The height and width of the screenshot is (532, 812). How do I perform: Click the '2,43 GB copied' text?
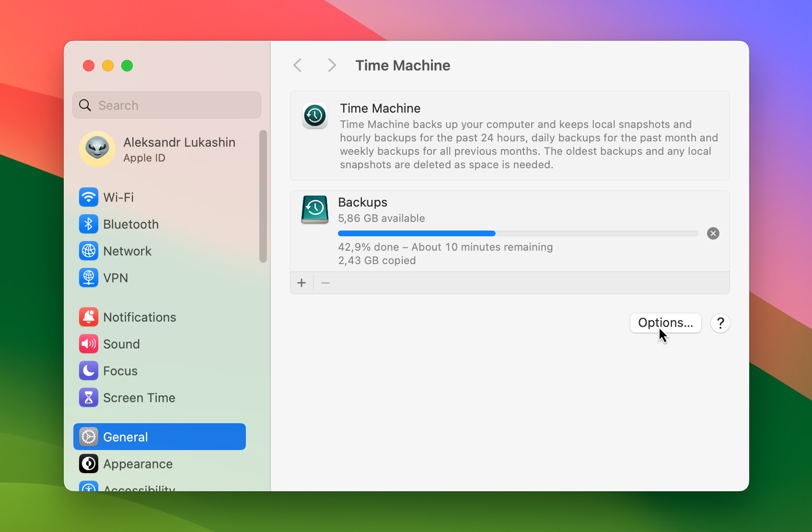tap(377, 260)
